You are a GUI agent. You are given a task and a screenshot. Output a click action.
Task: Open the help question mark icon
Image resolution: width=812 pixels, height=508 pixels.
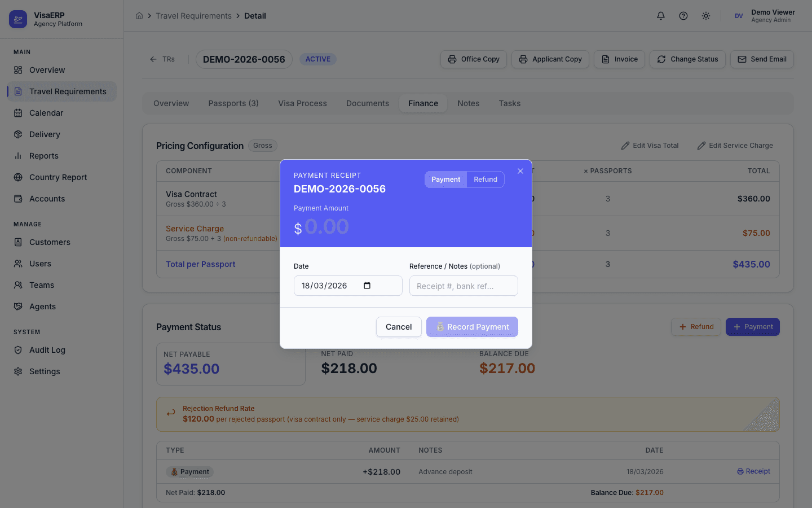(x=683, y=16)
